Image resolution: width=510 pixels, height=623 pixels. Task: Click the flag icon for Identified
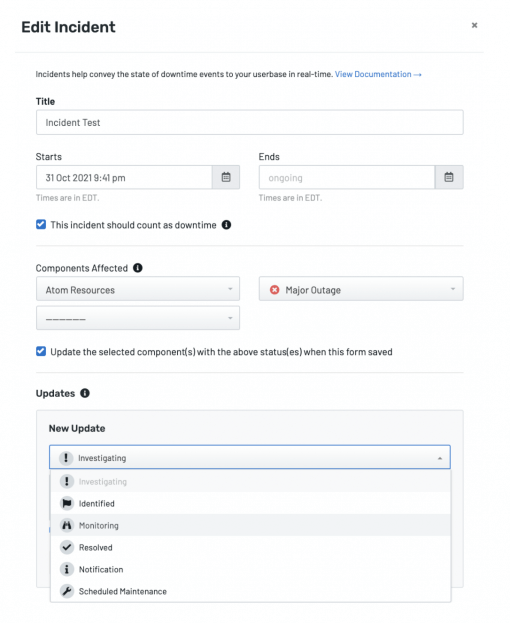(67, 503)
